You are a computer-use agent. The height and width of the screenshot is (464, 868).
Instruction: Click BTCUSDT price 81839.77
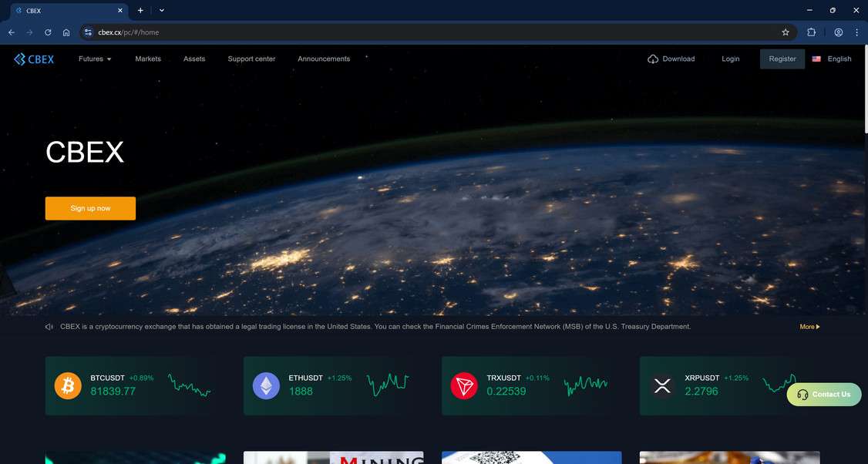point(113,391)
